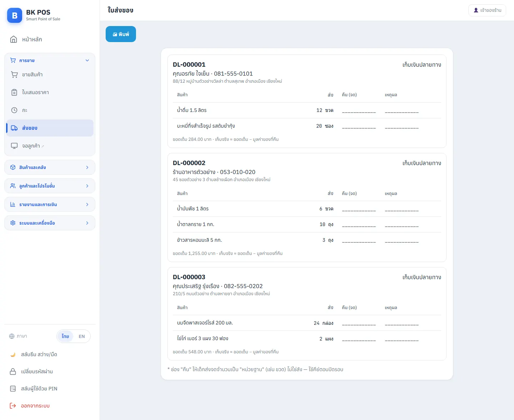This screenshot has height=420, width=514.
Task: Select the truck icon for ส่งของ
Action: pos(14,128)
